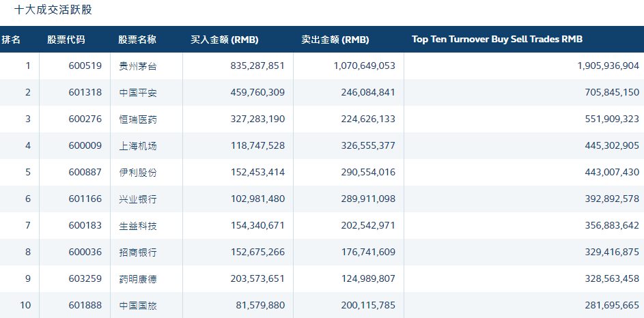Click the 股票名称 column header

click(137, 40)
